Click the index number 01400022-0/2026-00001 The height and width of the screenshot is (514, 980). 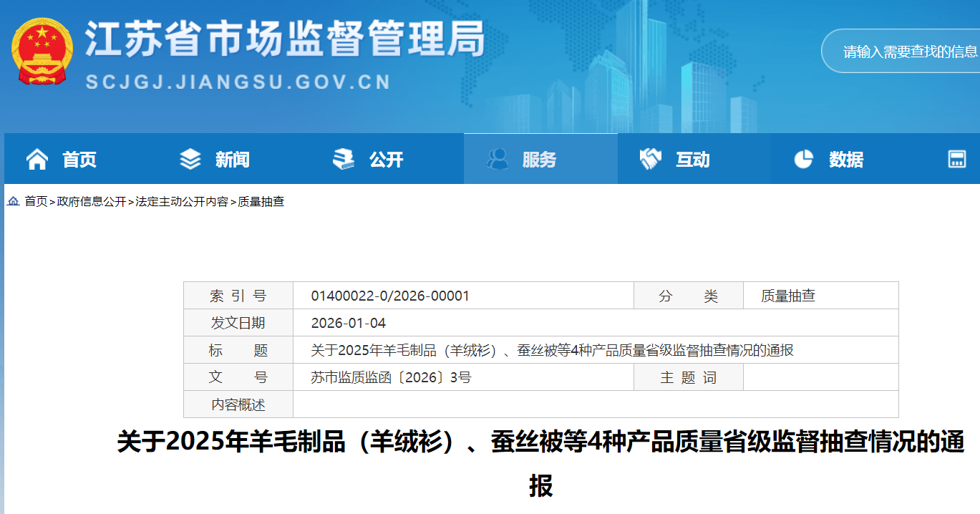point(390,296)
